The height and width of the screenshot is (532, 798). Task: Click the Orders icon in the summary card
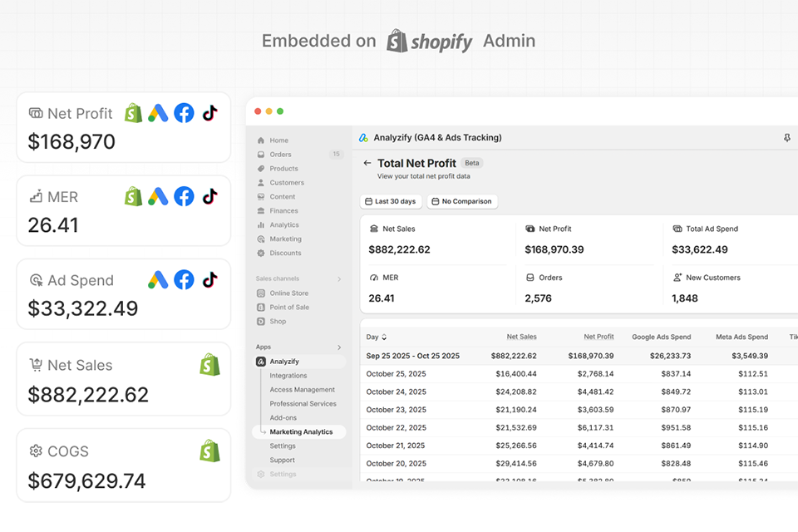pyautogui.click(x=530, y=278)
